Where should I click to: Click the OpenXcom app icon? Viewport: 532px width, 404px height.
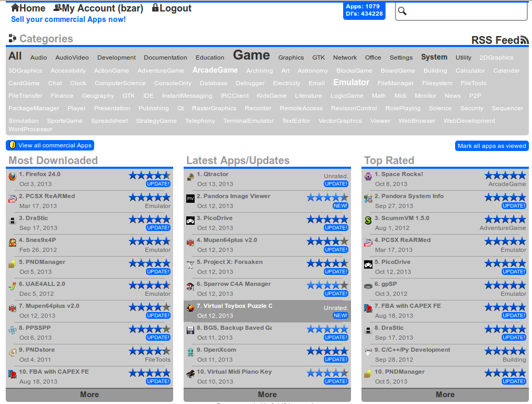click(190, 352)
